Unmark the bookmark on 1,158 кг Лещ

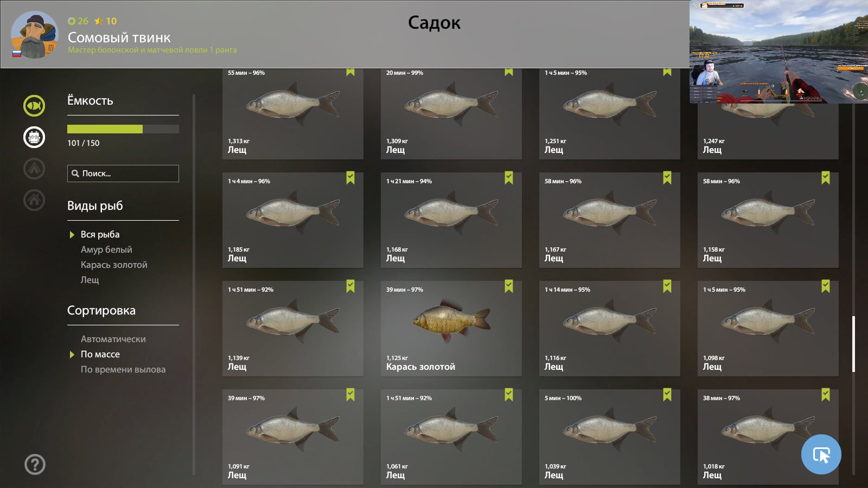tap(826, 178)
